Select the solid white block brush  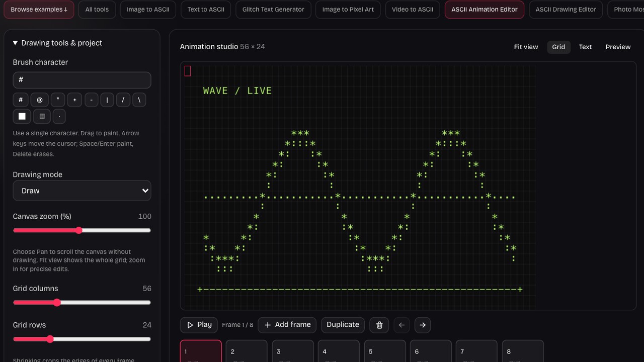22,116
